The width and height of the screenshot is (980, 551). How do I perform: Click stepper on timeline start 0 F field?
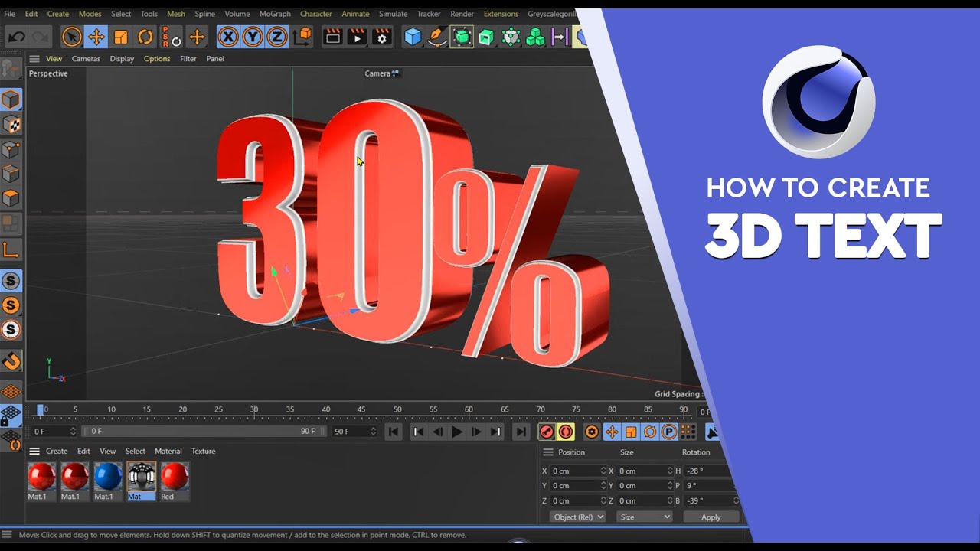[73, 432]
